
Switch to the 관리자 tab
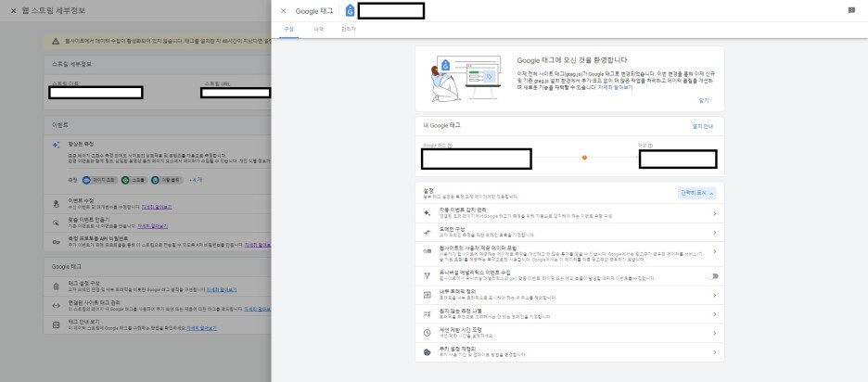[x=348, y=30]
